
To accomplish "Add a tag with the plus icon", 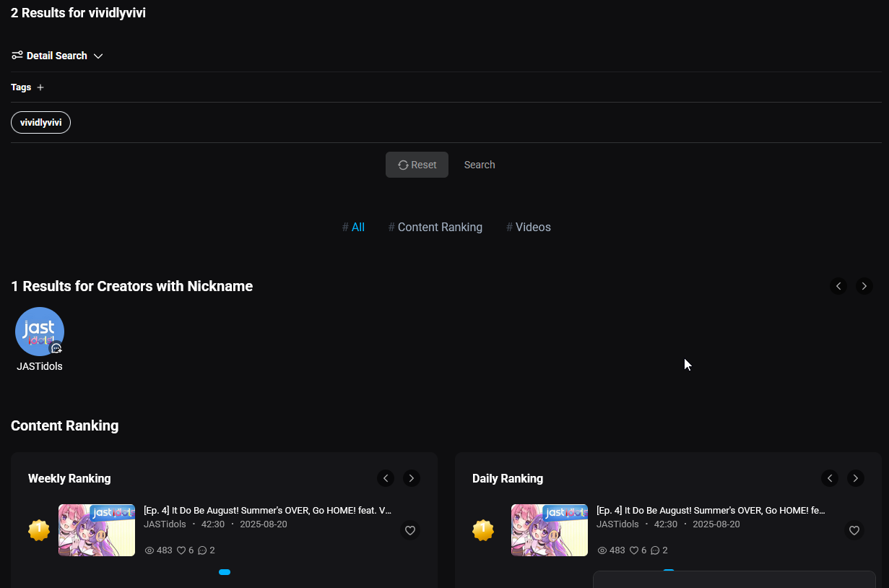I will (40, 87).
